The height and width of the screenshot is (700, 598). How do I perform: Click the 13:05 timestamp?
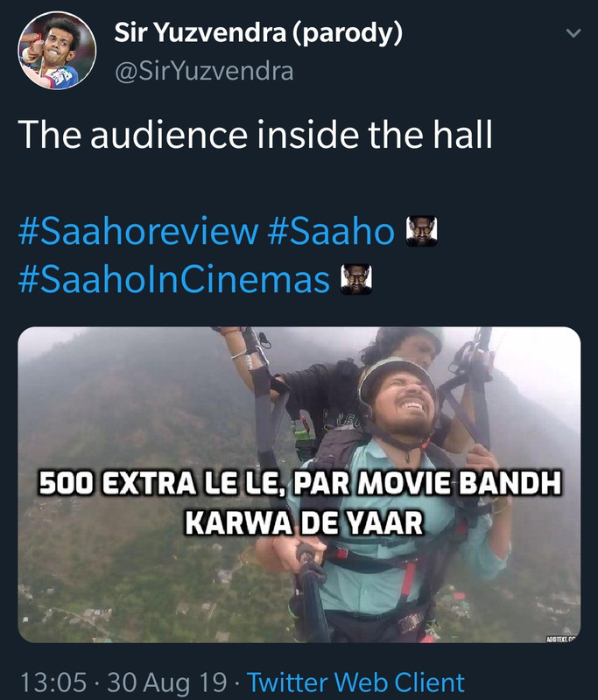click(53, 682)
